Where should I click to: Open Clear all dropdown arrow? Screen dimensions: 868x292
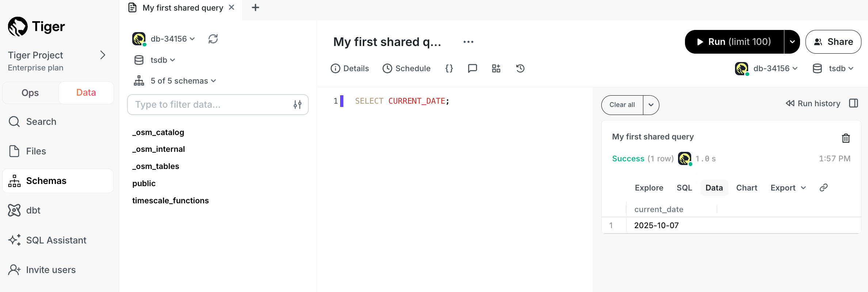[x=651, y=105]
